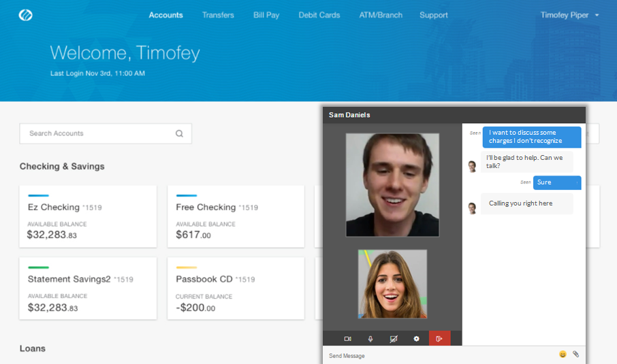This screenshot has width=617, height=364.
Task: Click the Search Accounts input field
Action: point(99,134)
